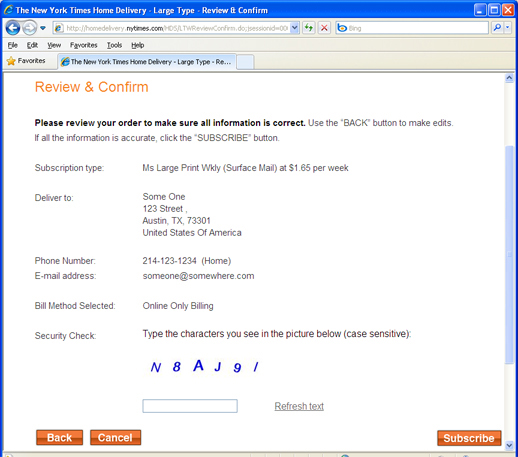Image resolution: width=518 pixels, height=457 pixels.
Task: Click the vertical scrollbar thumb
Action: 509,255
